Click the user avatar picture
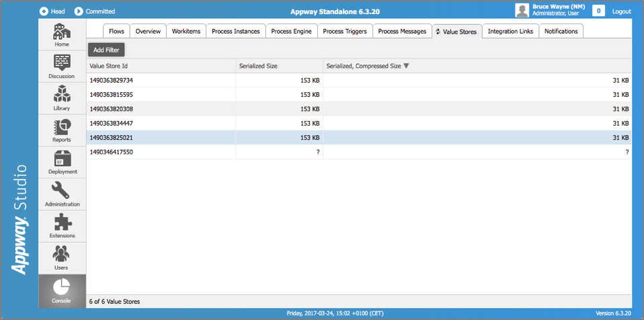This screenshot has height=320, width=644. coord(522,11)
